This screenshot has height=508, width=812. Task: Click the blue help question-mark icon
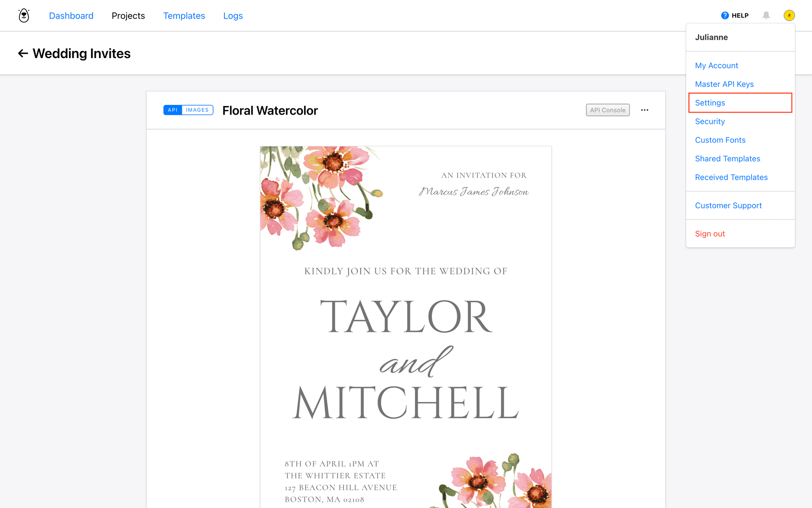pyautogui.click(x=725, y=15)
